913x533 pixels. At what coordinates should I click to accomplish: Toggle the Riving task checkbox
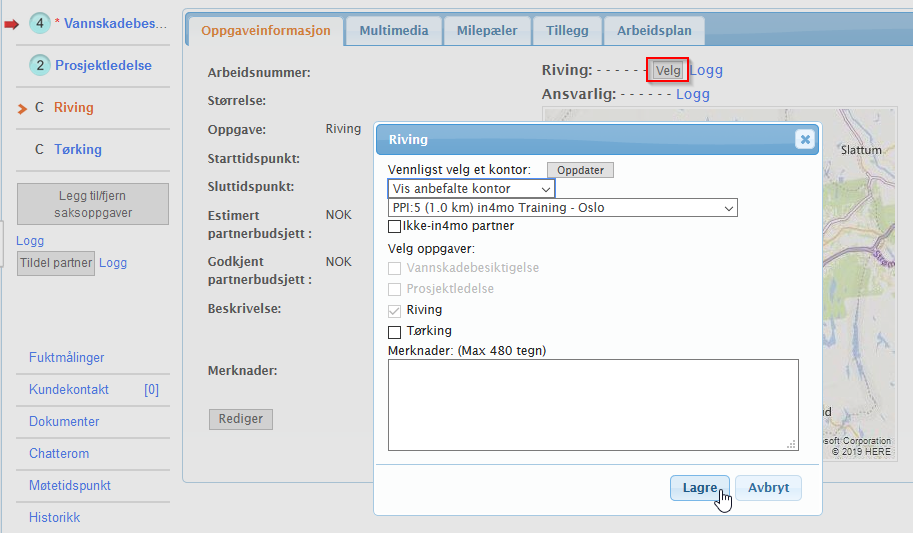394,310
